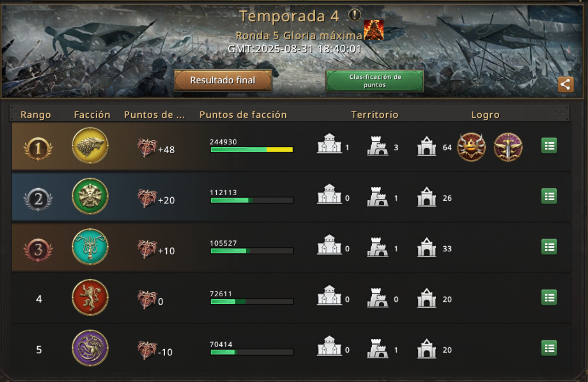This screenshot has width=588, height=382.
Task: Select the red Lannister lion faction emblem
Action: (x=90, y=298)
